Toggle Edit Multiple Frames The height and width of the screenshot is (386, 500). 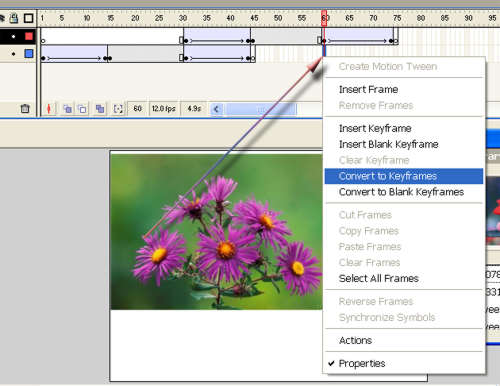click(100, 109)
